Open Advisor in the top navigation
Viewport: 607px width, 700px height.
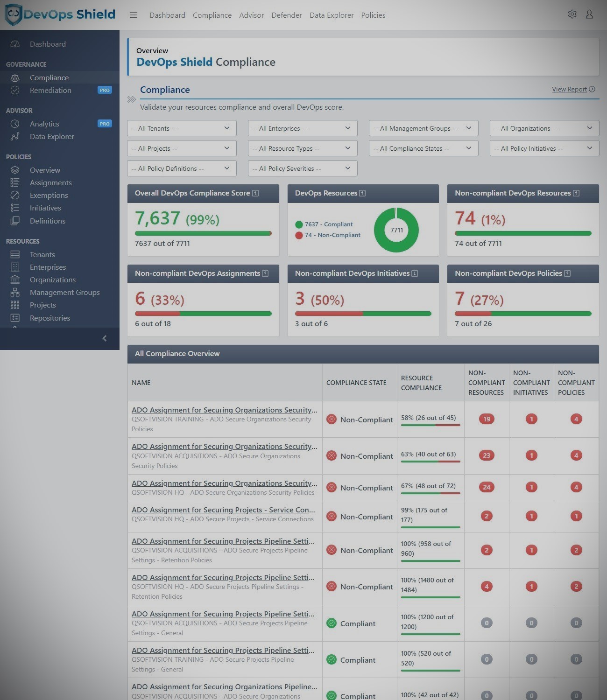click(251, 15)
